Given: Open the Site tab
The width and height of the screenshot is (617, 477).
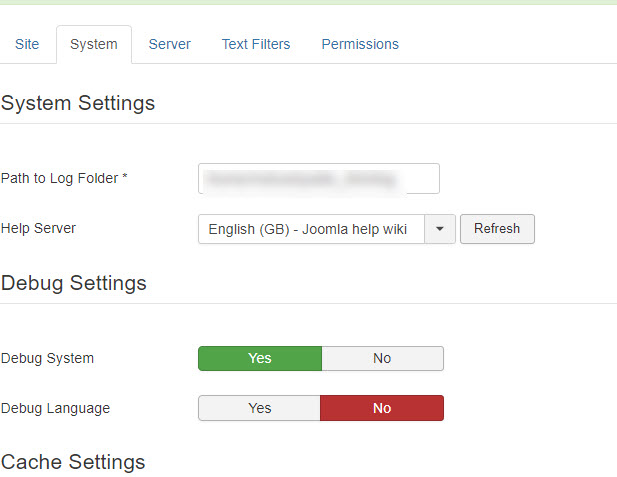Looking at the screenshot, I should click(27, 44).
